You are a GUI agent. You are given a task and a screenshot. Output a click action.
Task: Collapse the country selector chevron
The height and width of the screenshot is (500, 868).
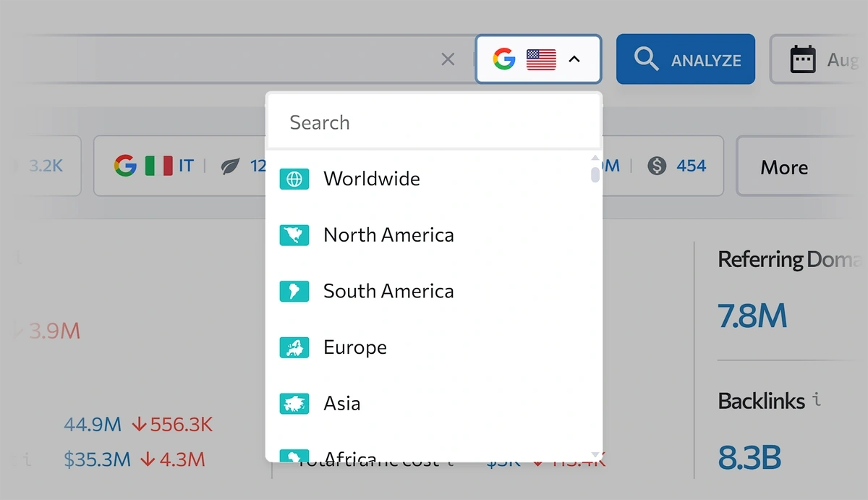(574, 59)
